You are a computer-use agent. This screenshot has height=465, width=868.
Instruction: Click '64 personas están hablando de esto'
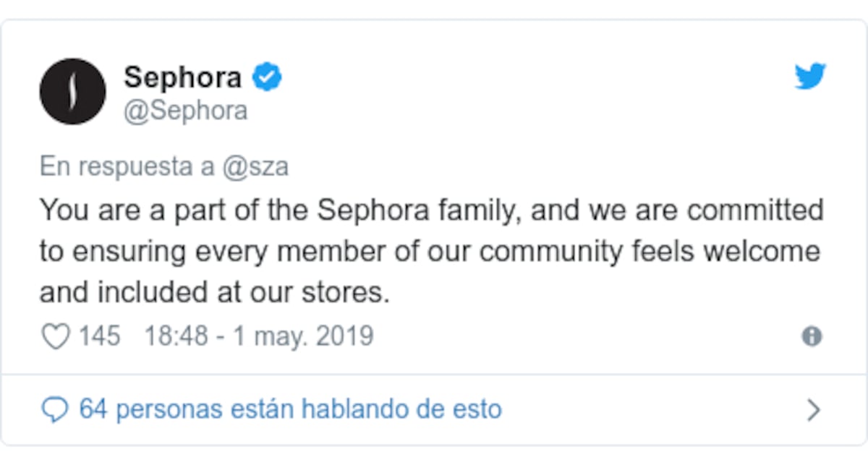click(x=289, y=409)
